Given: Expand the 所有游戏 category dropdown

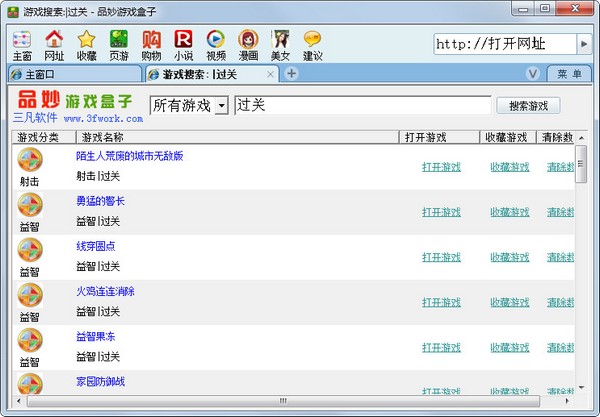Looking at the screenshot, I should point(218,105).
